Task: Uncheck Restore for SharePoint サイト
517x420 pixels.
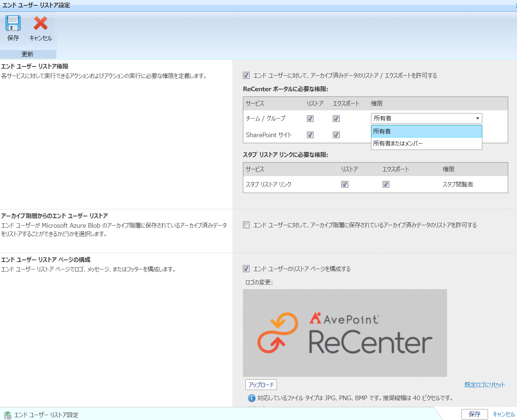Action: [x=310, y=135]
